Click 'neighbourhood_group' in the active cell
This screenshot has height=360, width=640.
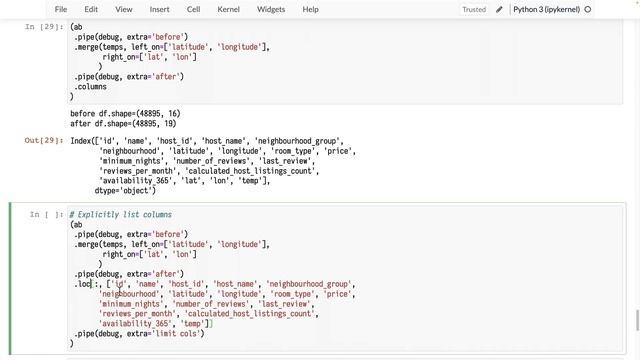pyautogui.click(x=310, y=284)
